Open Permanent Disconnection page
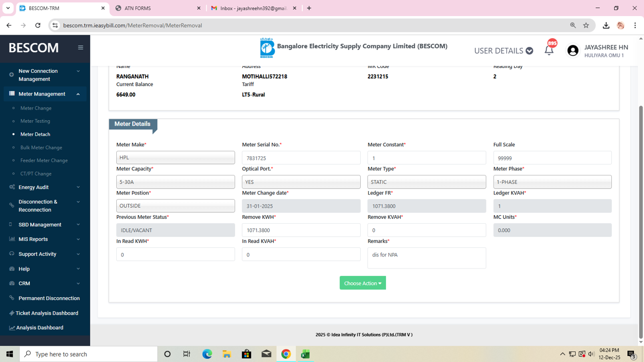Screen dimensions: 644x362 click(49, 298)
